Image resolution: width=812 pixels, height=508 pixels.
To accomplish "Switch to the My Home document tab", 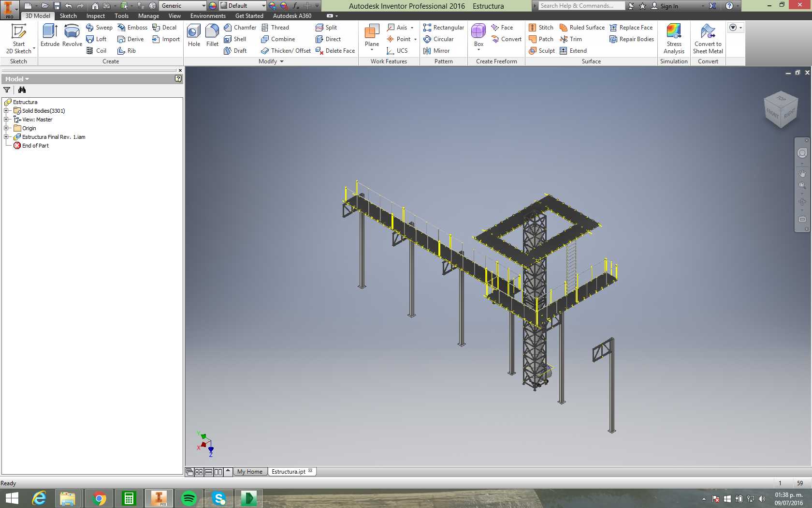I will (x=250, y=472).
